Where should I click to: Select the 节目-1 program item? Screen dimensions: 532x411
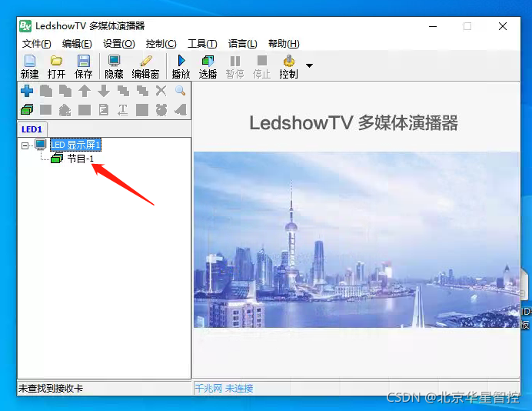80,159
